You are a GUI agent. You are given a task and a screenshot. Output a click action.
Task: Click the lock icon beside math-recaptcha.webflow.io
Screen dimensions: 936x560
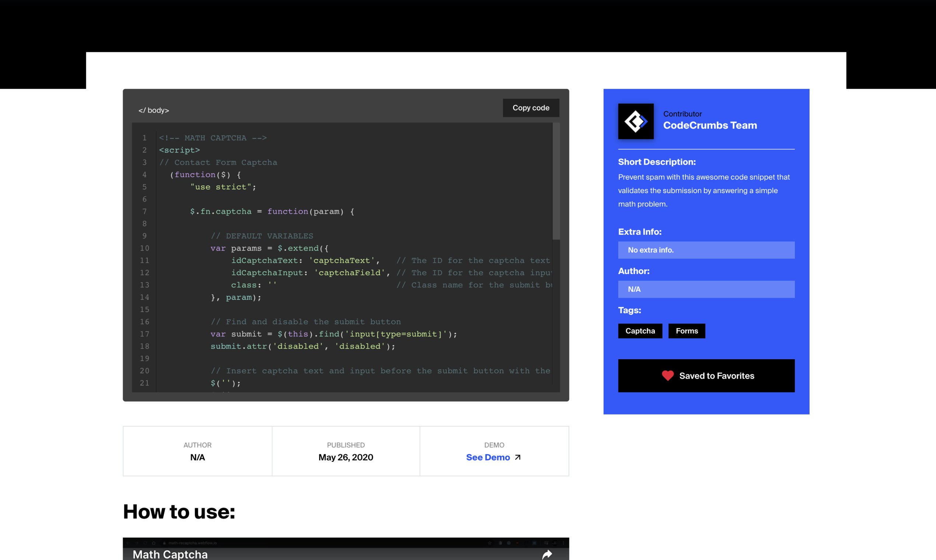pos(164,543)
